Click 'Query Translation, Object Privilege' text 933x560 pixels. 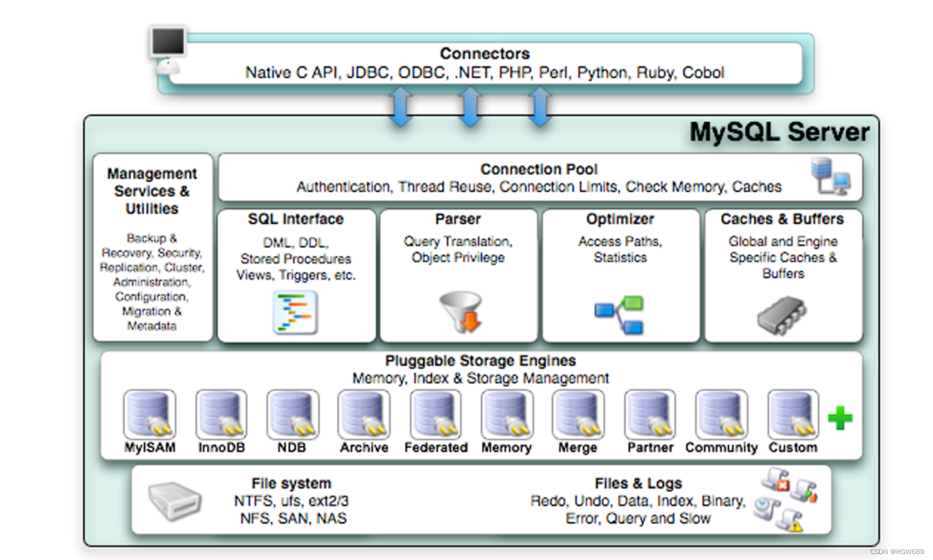(458, 250)
